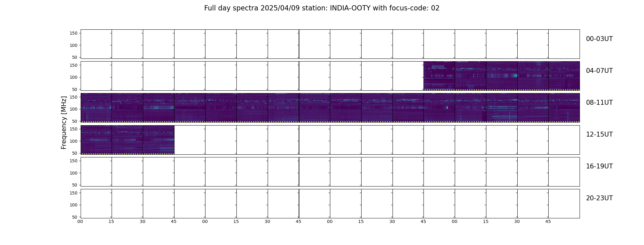This screenshot has width=644, height=245.
Task: Click the empty first panel of 00-03UT row
Action: coord(96,44)
